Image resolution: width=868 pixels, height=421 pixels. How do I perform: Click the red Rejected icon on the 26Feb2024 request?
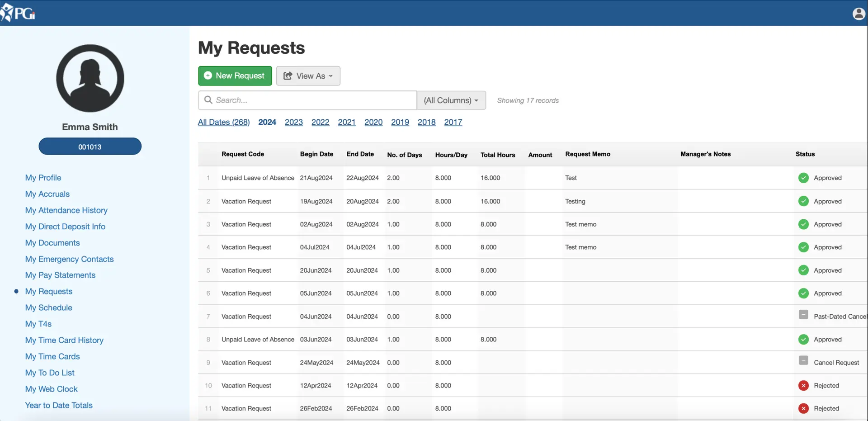point(803,408)
